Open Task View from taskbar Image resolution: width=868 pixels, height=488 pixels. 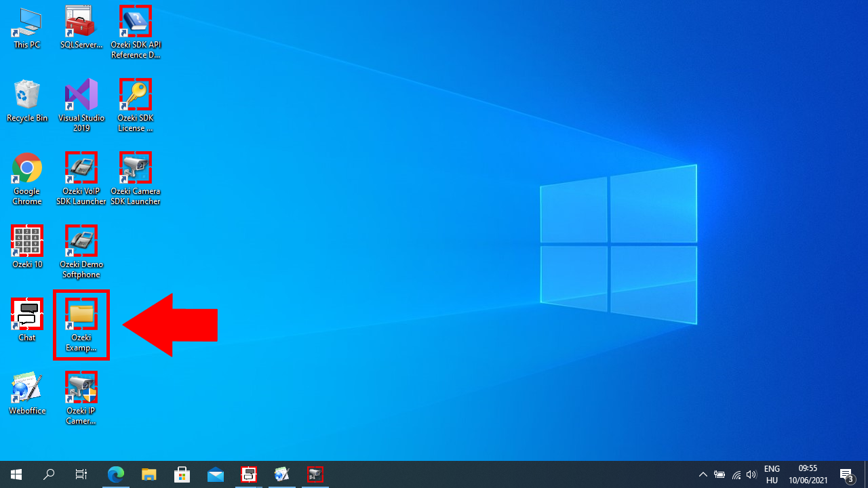(x=81, y=474)
